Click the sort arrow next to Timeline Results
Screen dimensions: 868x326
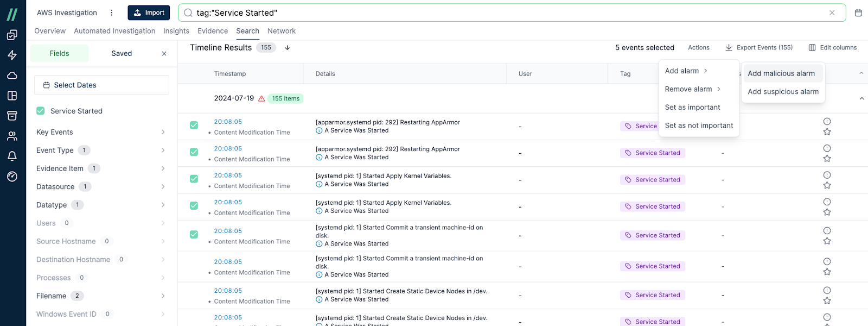288,48
